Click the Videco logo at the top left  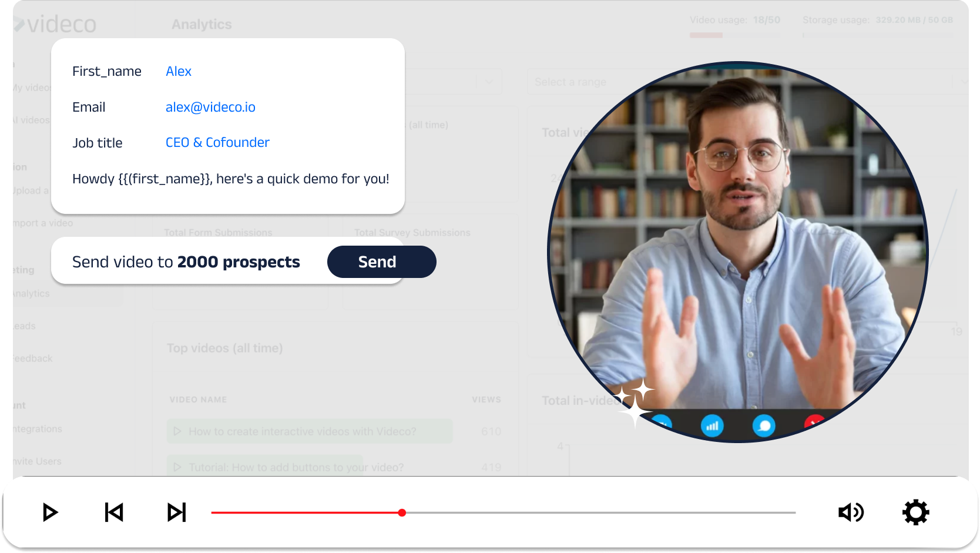[x=55, y=24]
